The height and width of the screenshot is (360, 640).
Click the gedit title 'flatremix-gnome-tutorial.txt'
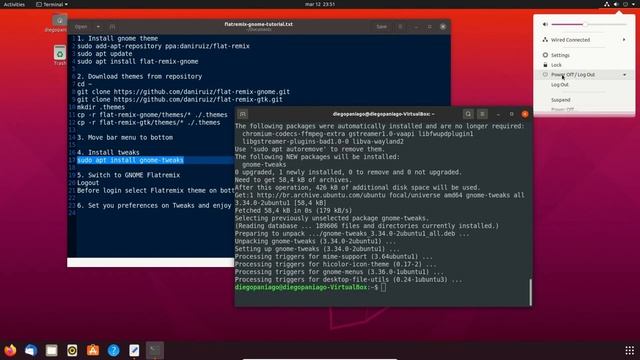[258, 24]
